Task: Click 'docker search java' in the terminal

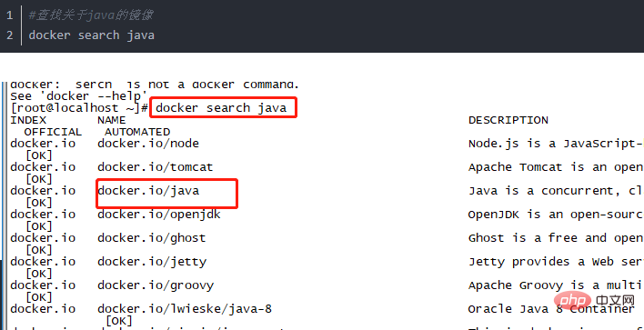Action: click(x=221, y=108)
